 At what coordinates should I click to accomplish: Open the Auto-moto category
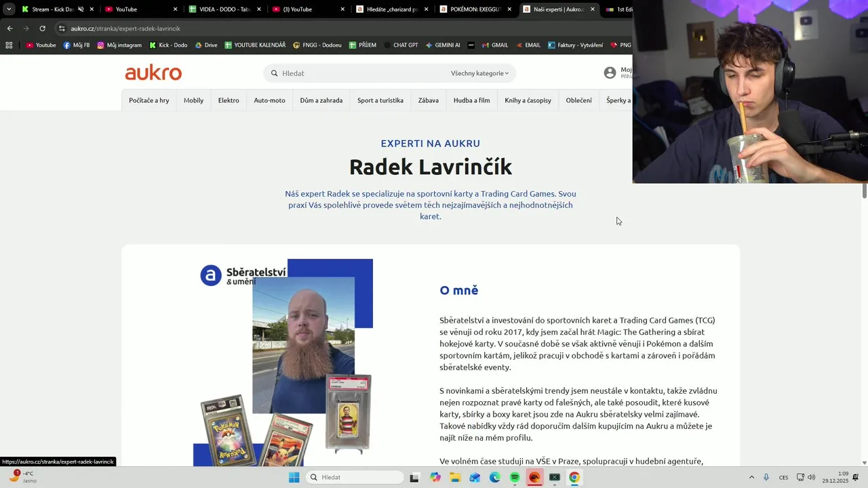coord(269,100)
